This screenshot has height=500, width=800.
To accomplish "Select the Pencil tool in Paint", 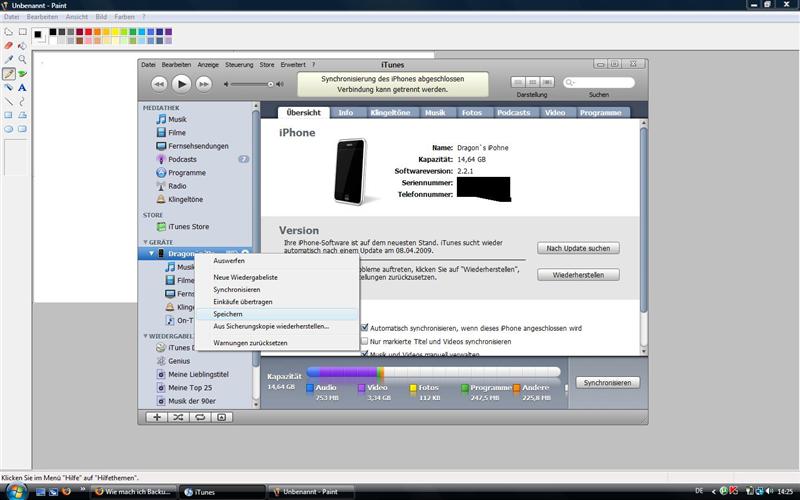I will [8, 73].
